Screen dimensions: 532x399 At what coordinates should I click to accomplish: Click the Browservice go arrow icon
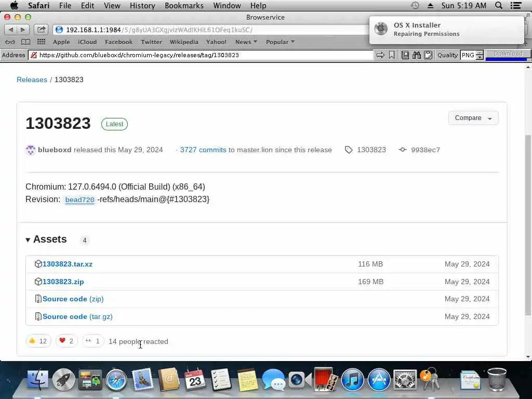380,55
